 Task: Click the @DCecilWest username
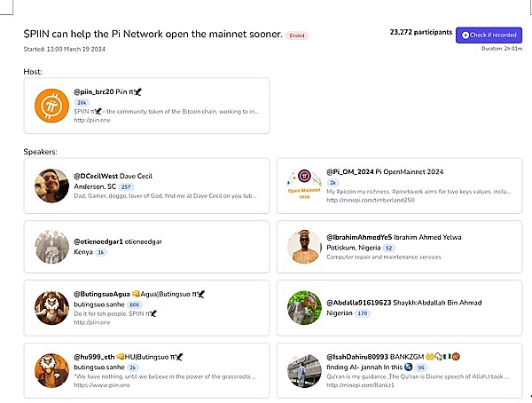96,176
